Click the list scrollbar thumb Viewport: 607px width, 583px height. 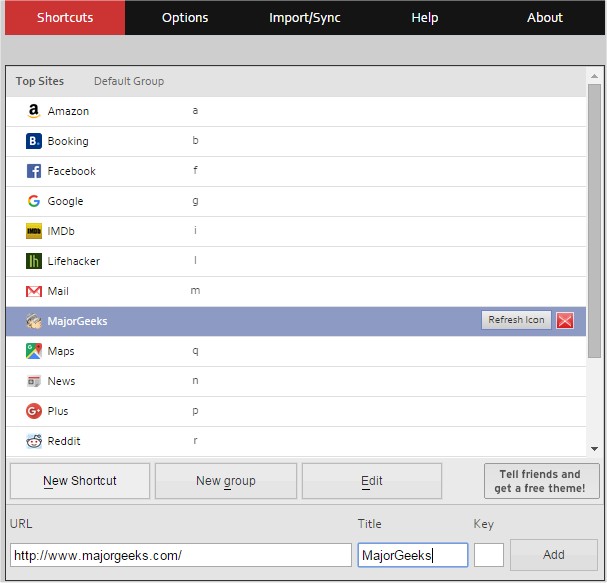tap(594, 221)
